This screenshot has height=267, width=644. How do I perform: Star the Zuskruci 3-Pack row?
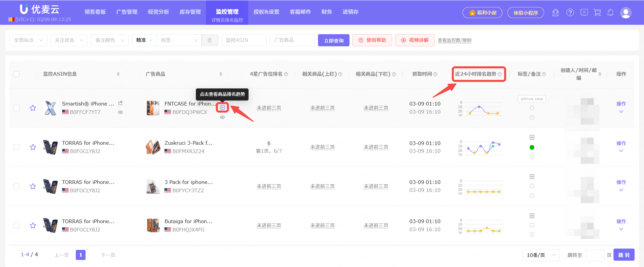(x=33, y=147)
